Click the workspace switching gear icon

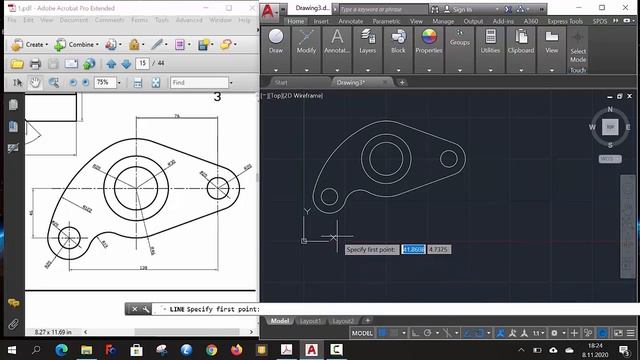click(554, 333)
